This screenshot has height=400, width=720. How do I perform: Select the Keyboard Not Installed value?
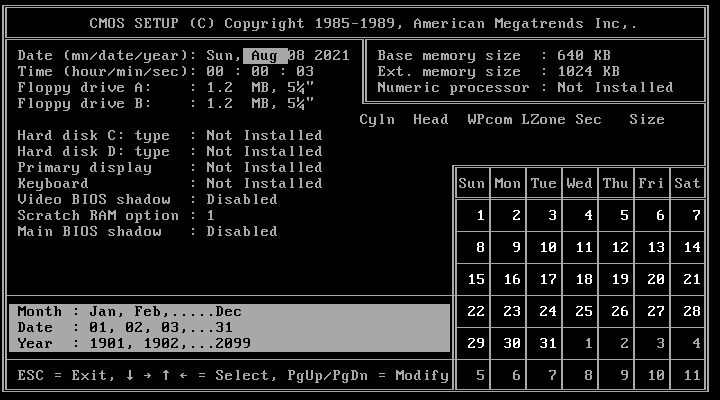click(x=264, y=184)
